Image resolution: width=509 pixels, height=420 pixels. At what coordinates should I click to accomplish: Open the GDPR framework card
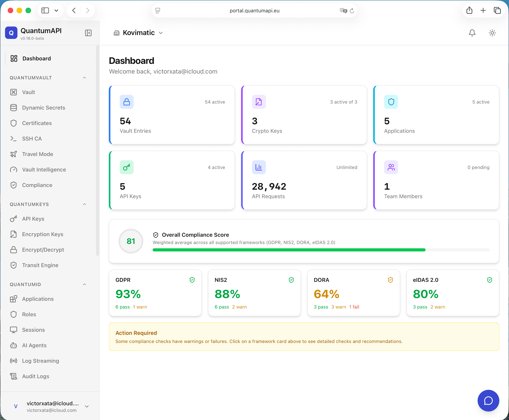155,293
